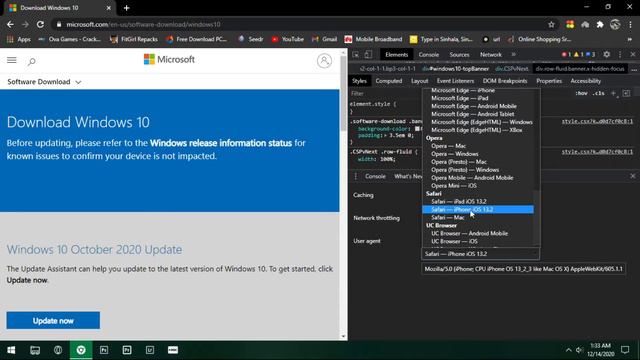
Task: Click the yellow warning count badge
Action: (579, 54)
